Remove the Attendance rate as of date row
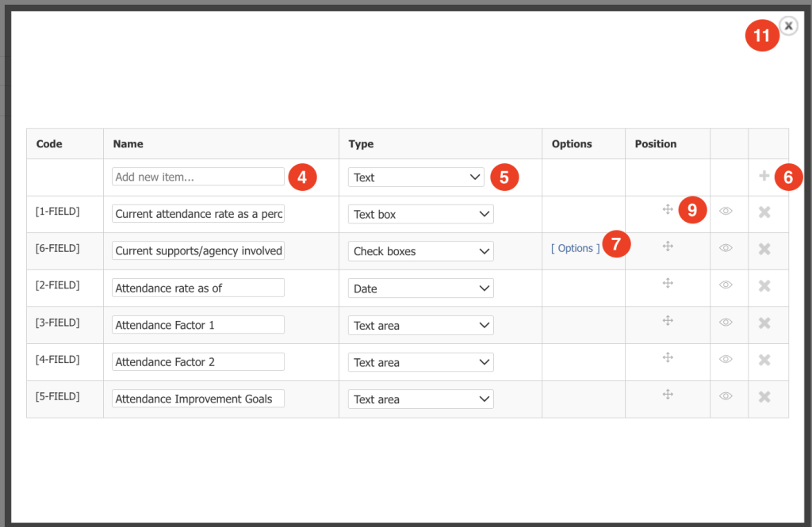The image size is (812, 527). [764, 286]
